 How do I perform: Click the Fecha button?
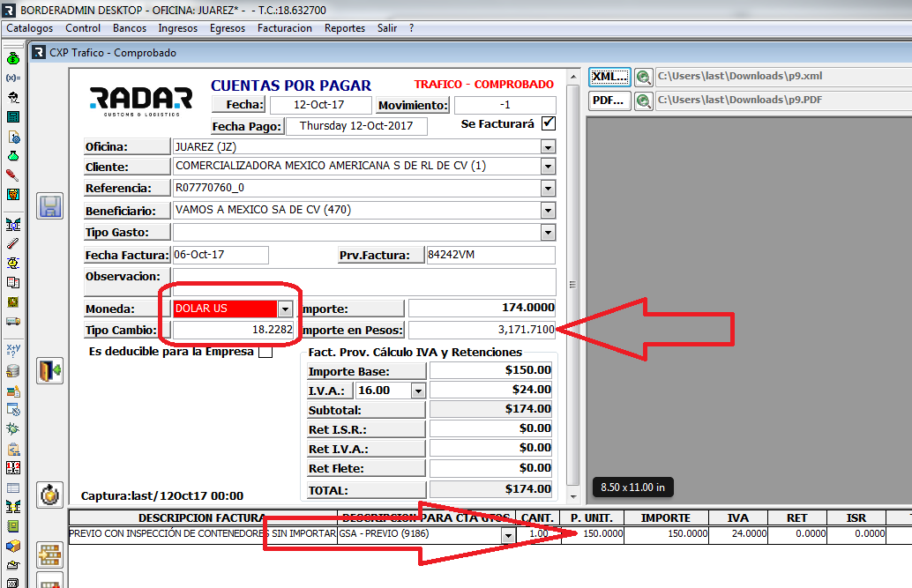click(238, 105)
